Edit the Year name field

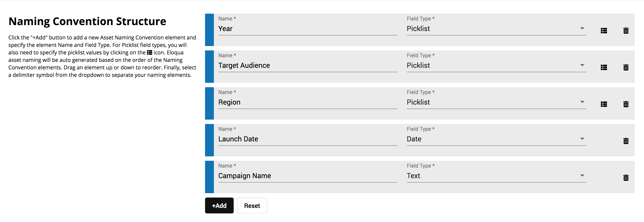pos(307,29)
